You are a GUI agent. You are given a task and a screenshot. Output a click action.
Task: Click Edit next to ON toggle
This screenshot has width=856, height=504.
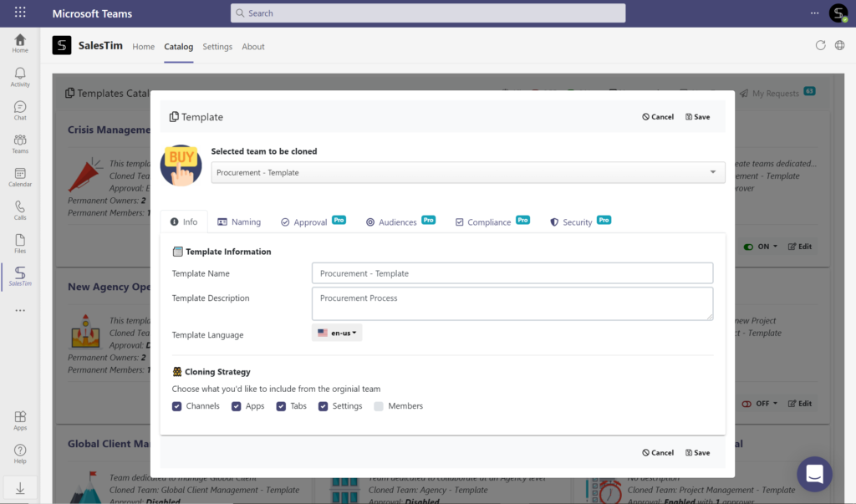[x=800, y=247]
